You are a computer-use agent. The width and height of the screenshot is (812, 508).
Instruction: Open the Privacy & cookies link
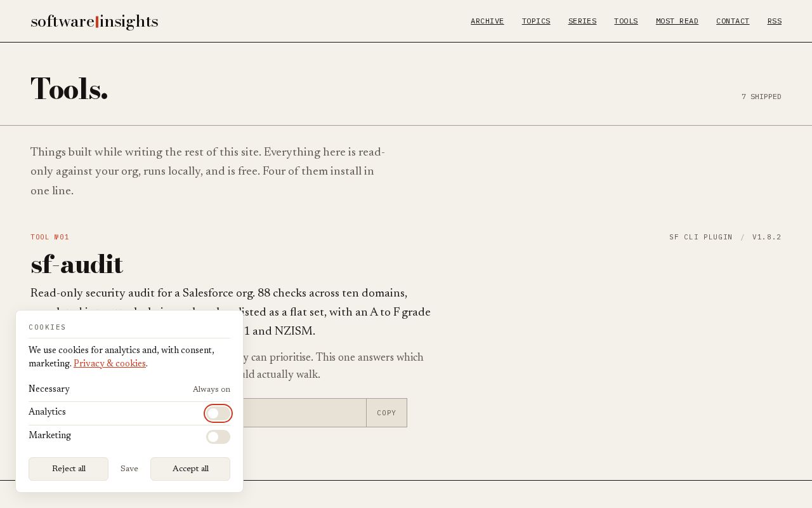[x=110, y=363]
